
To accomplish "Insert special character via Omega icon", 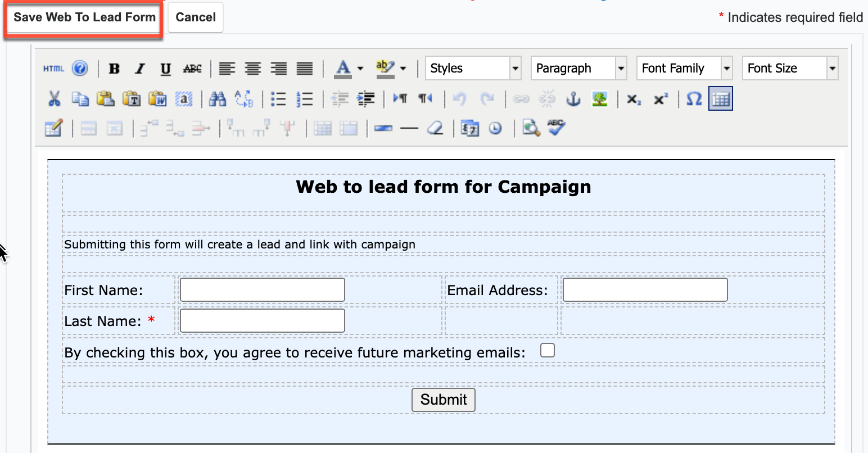I will point(694,99).
